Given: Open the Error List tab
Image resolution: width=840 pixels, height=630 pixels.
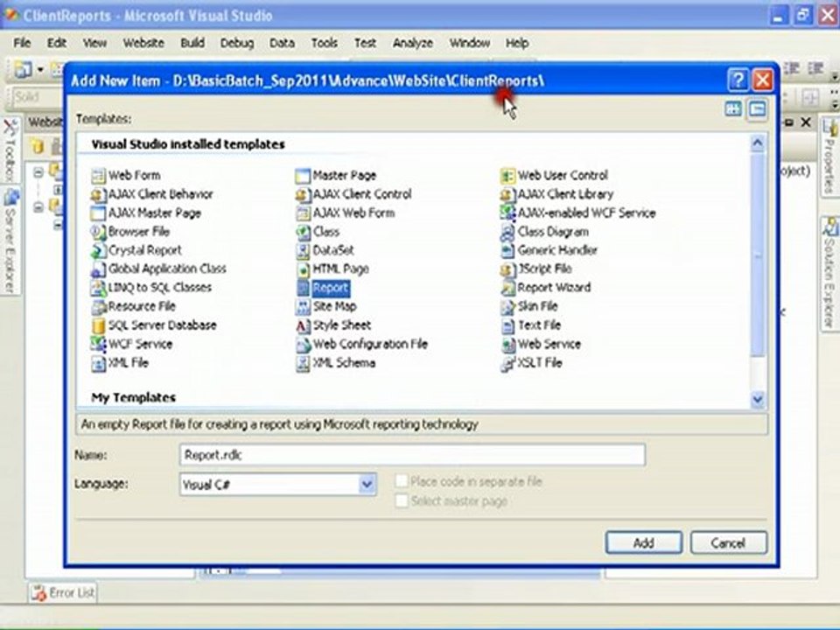Looking at the screenshot, I should [63, 592].
